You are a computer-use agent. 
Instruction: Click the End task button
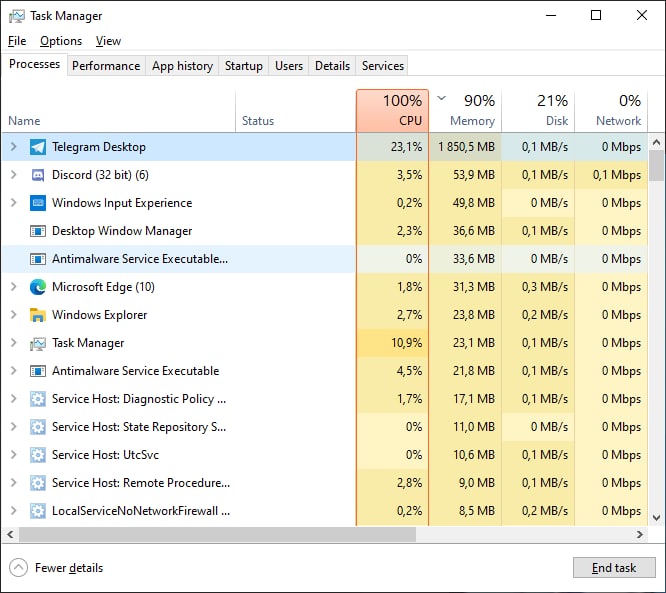(x=614, y=568)
